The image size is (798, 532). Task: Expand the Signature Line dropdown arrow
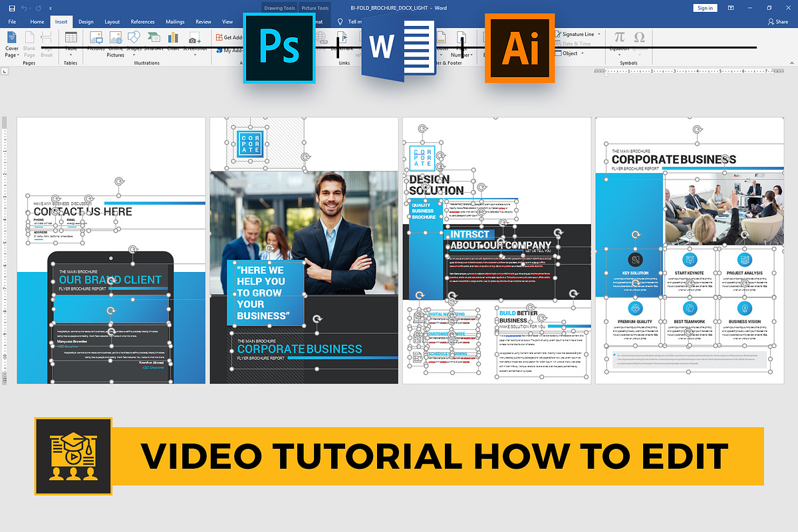(x=599, y=34)
